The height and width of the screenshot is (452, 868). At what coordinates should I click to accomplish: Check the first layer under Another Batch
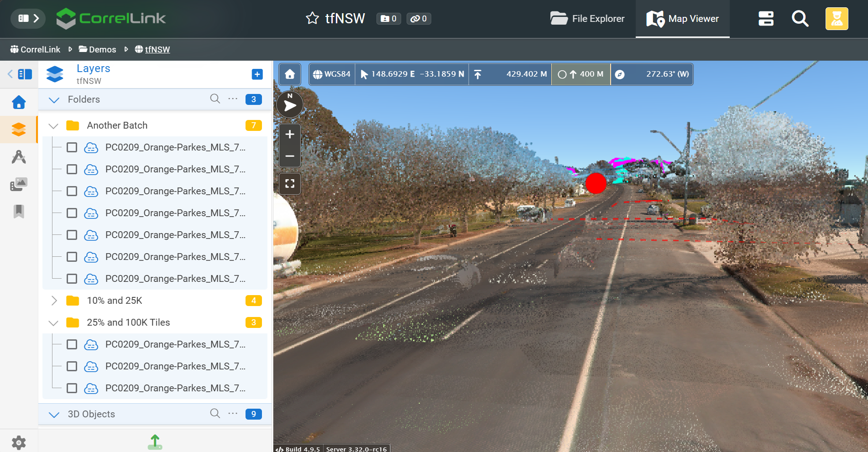pyautogui.click(x=72, y=147)
